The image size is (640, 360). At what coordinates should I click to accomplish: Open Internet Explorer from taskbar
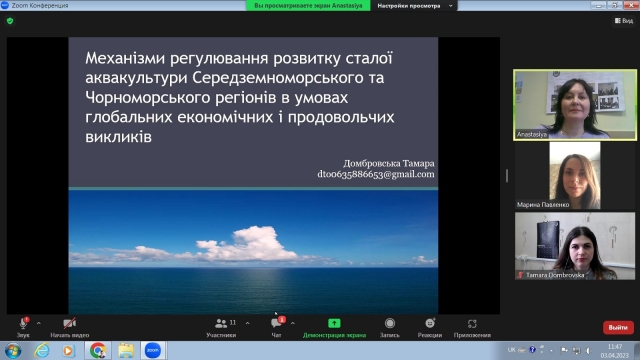41,351
